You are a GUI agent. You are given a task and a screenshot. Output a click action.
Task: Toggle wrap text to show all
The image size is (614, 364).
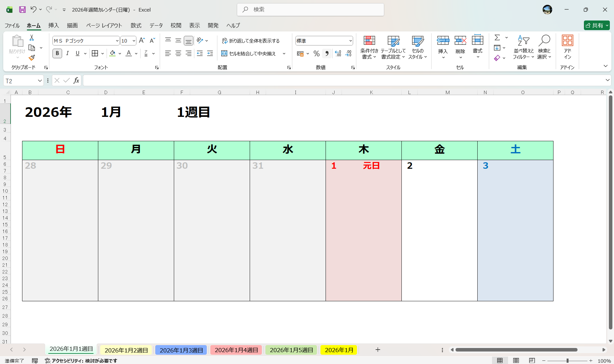pos(251,41)
